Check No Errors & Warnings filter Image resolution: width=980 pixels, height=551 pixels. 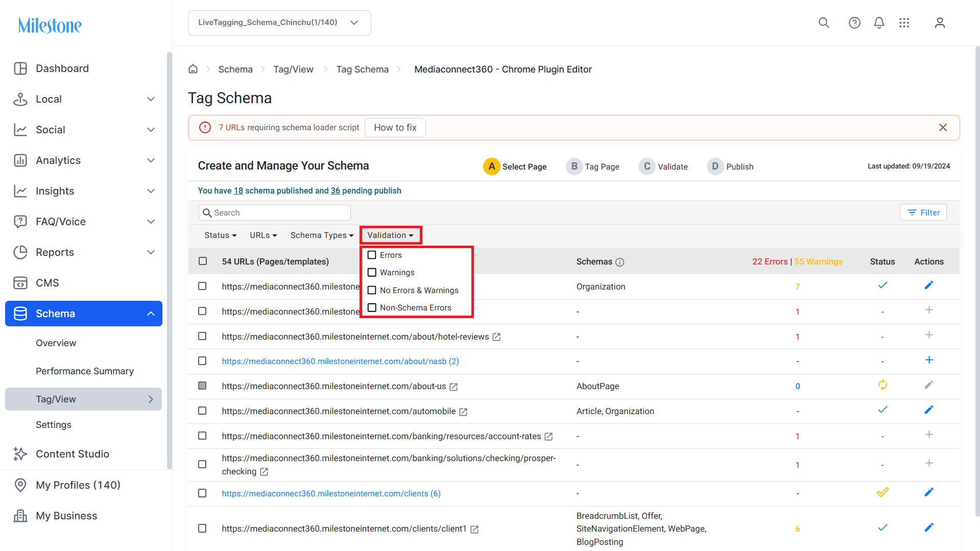372,290
